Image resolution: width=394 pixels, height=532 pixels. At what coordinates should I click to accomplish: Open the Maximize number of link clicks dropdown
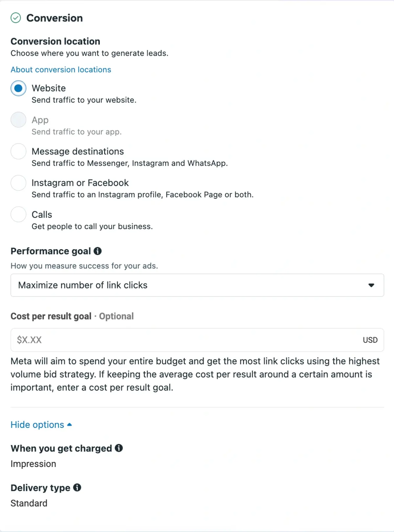point(197,285)
